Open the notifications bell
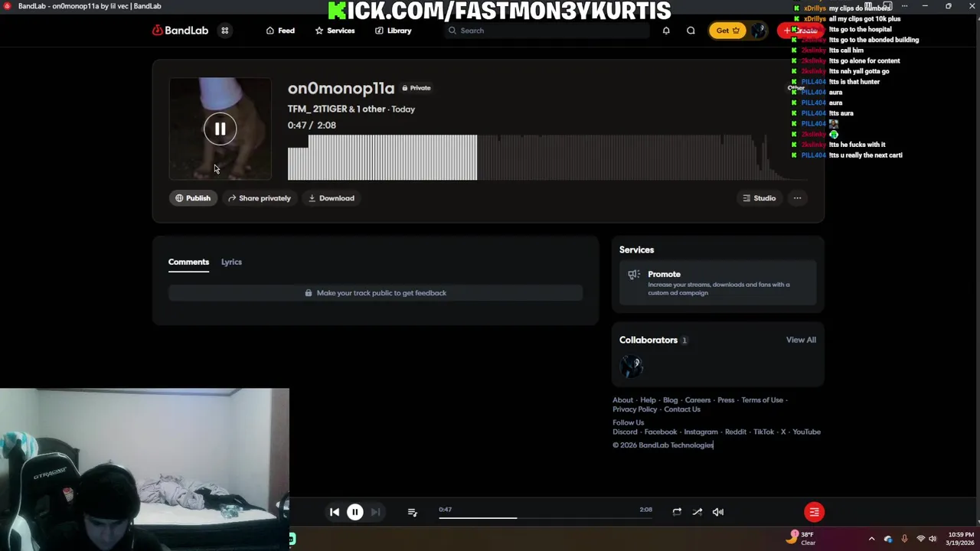Image resolution: width=980 pixels, height=551 pixels. point(666,31)
